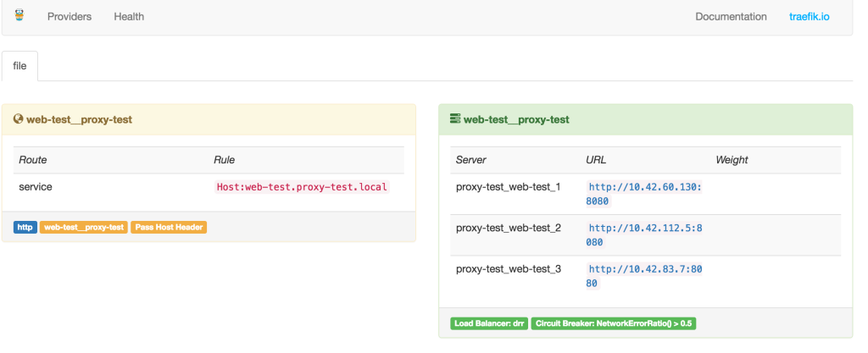Click the blue http entrypoint badge
This screenshot has width=868, height=353.
25,227
